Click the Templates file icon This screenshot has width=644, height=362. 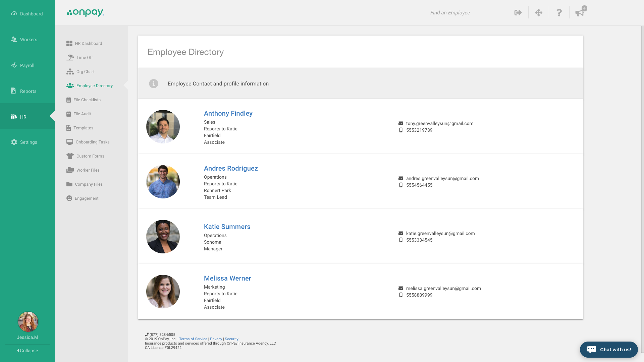pos(69,128)
